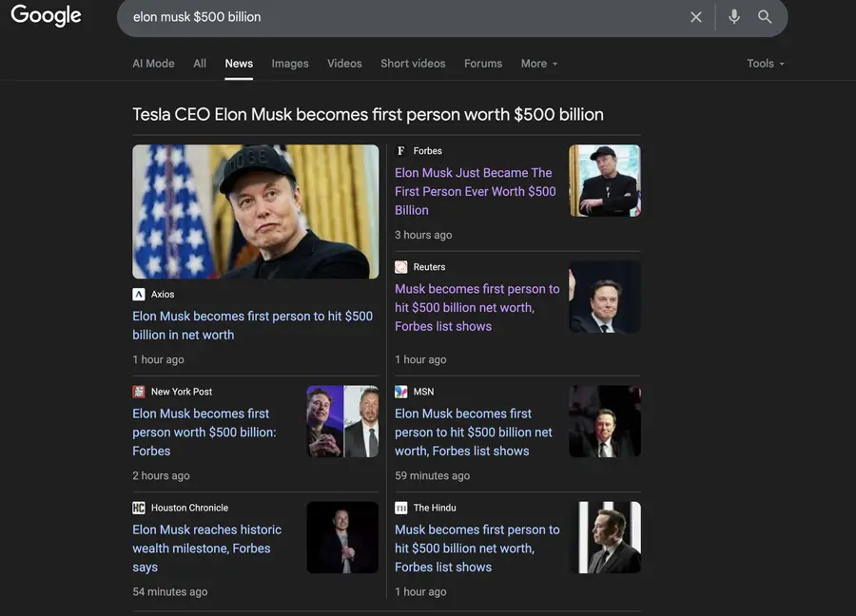Open the Forums results tab
The height and width of the screenshot is (616, 856).
click(483, 64)
